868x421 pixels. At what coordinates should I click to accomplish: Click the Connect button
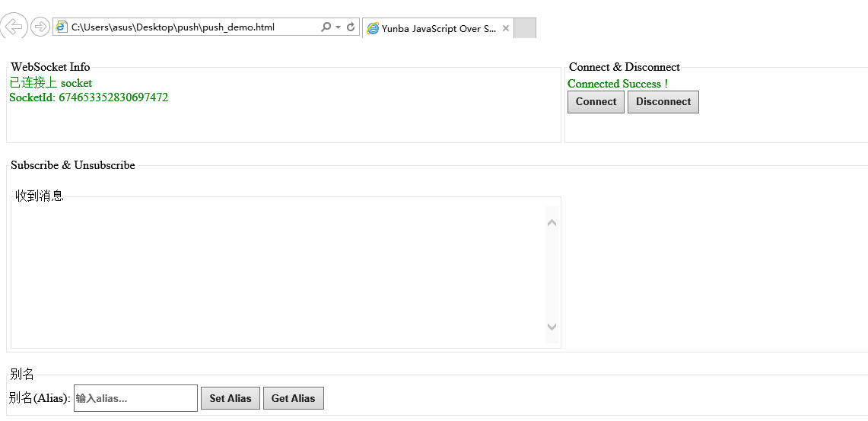[596, 102]
